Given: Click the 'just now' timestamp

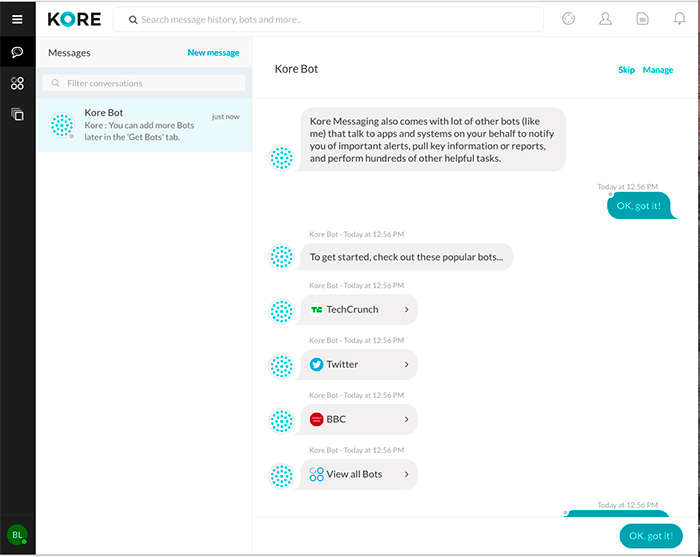Looking at the screenshot, I should [x=225, y=116].
